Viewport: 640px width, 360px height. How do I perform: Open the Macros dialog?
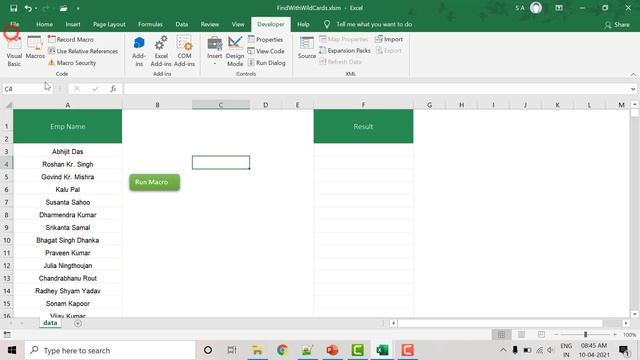click(x=35, y=48)
